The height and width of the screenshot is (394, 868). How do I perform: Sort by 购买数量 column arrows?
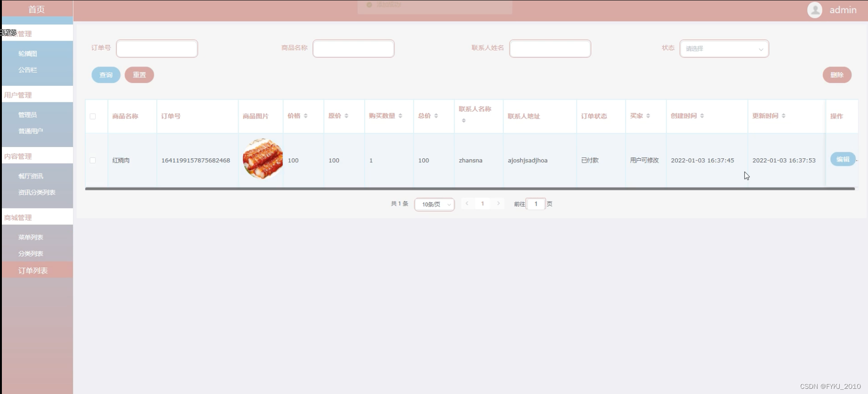tap(401, 116)
